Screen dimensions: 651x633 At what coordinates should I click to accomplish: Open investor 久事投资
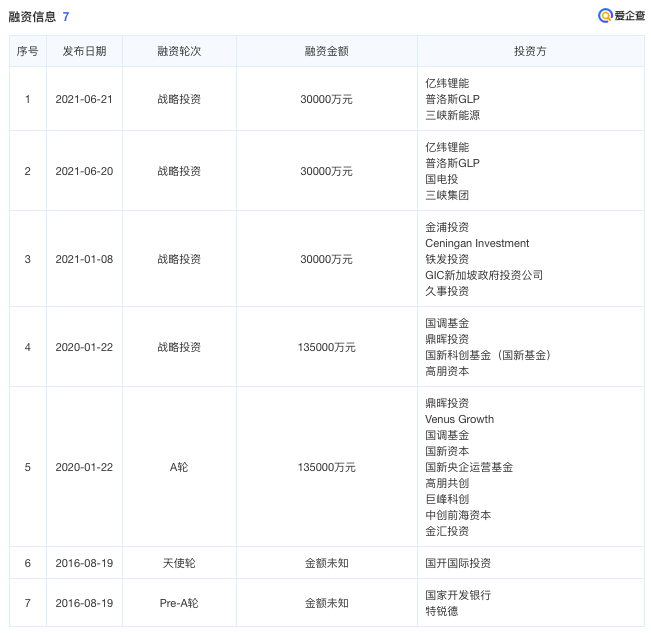click(x=447, y=291)
